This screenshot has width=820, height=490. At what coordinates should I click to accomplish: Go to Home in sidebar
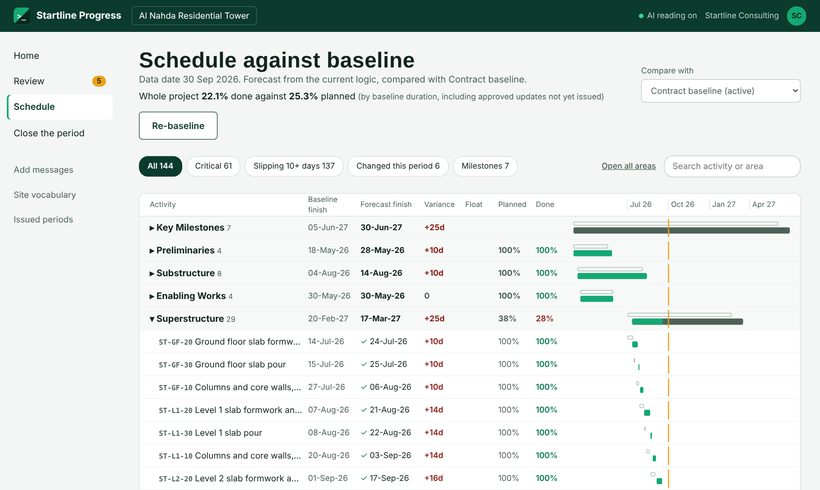coord(26,55)
